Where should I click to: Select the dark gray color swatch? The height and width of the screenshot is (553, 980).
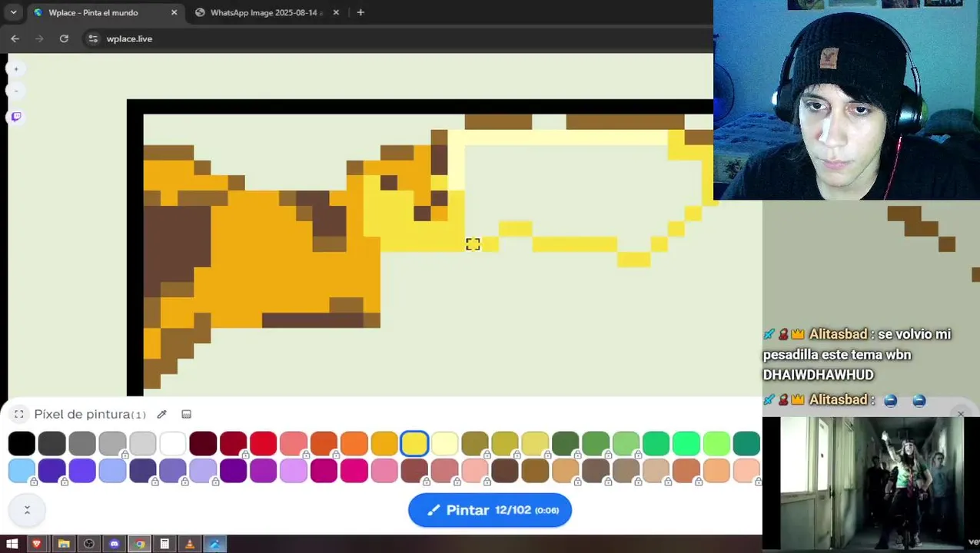pos(51,444)
